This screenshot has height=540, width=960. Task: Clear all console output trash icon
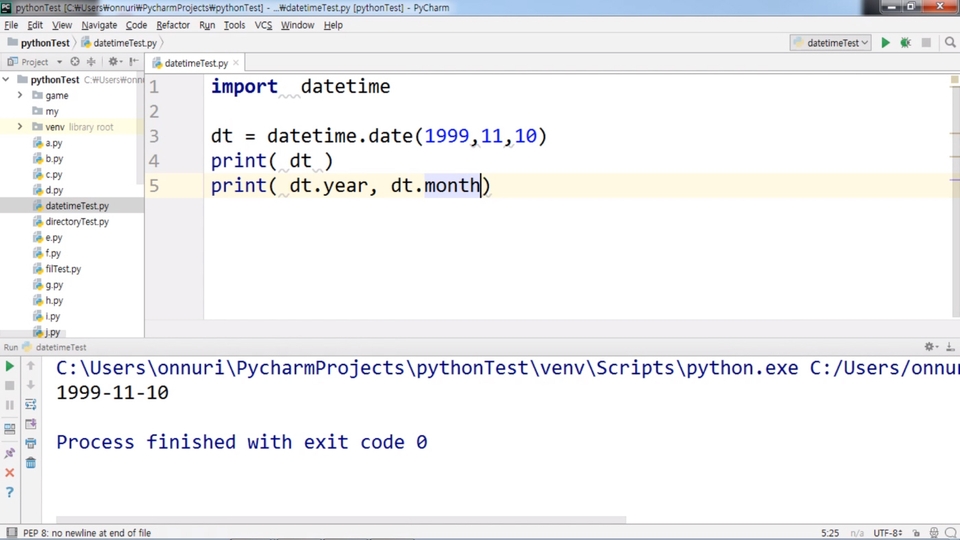tap(31, 463)
